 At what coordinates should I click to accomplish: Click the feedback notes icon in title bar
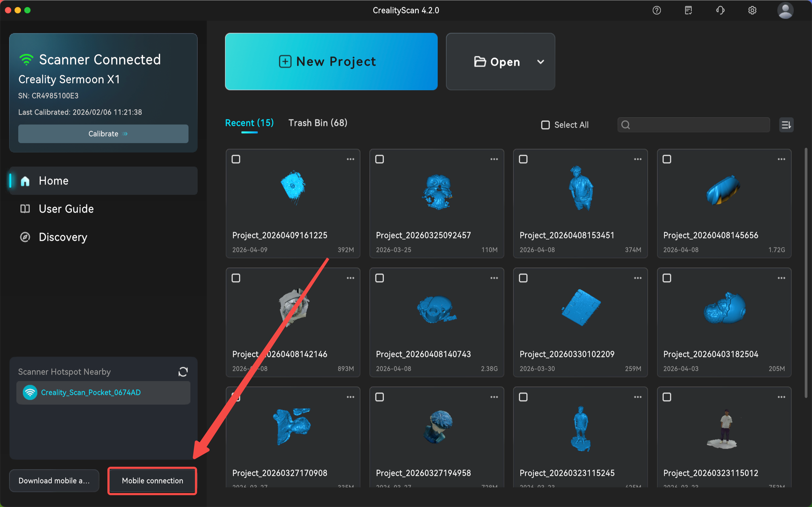click(688, 10)
